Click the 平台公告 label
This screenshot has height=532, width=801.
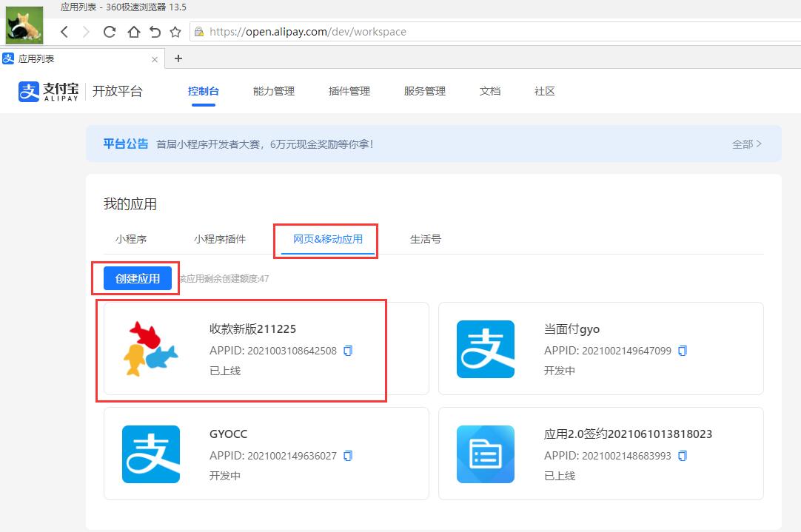pos(126,144)
